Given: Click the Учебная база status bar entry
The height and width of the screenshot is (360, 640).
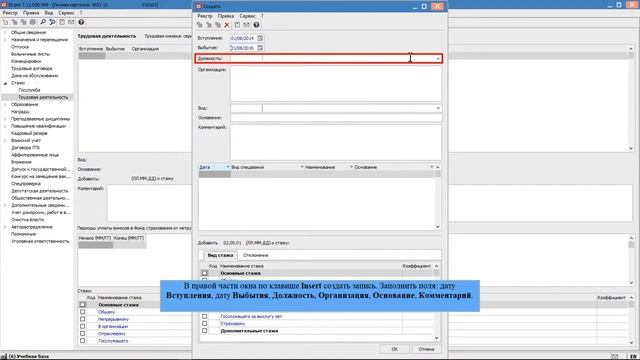Looking at the screenshot, I should pyautogui.click(x=29, y=356).
